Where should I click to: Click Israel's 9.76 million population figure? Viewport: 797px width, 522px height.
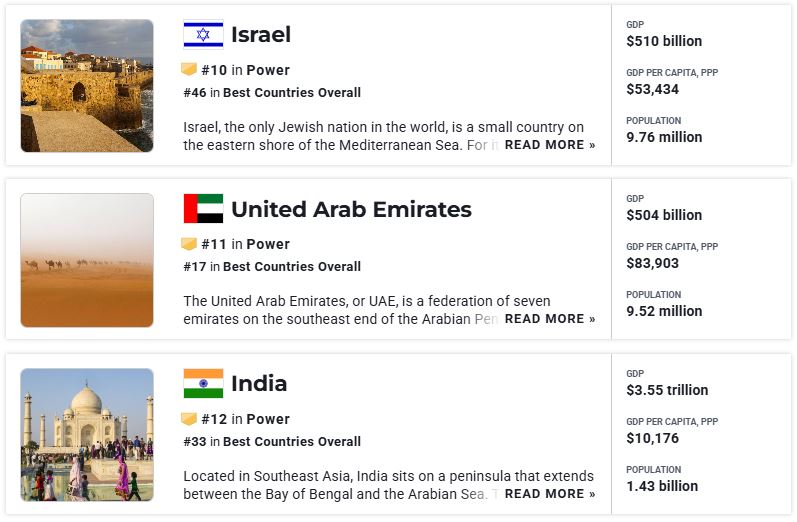[664, 137]
